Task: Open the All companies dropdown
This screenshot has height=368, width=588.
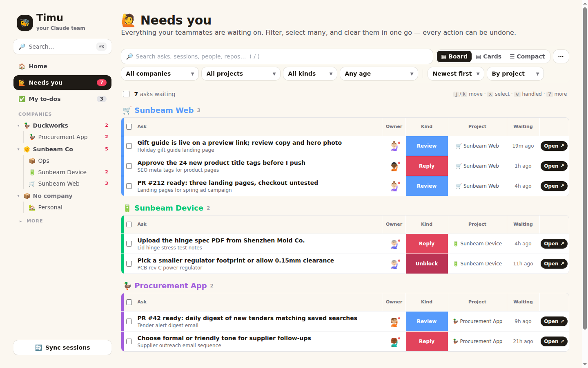Action: tap(160, 74)
